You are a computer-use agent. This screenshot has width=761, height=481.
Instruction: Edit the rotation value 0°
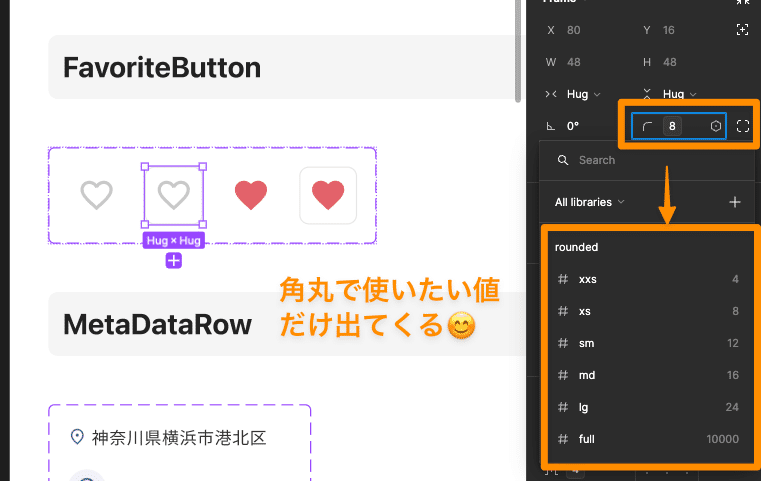[x=573, y=126]
